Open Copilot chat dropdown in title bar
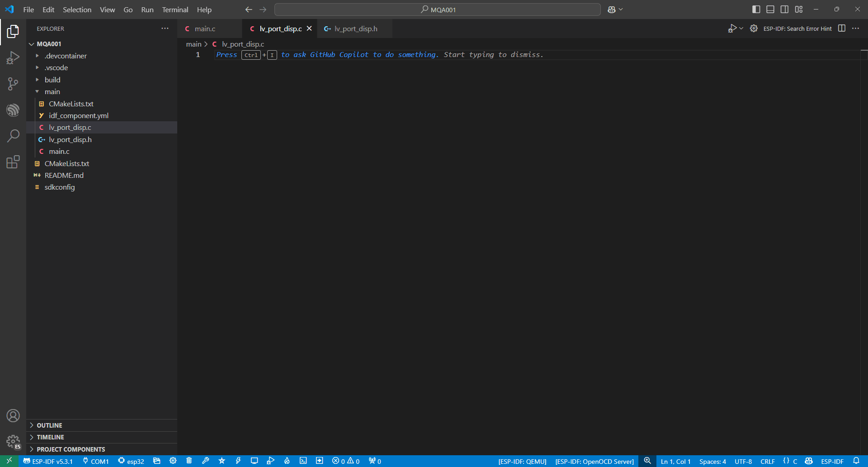 click(x=621, y=10)
